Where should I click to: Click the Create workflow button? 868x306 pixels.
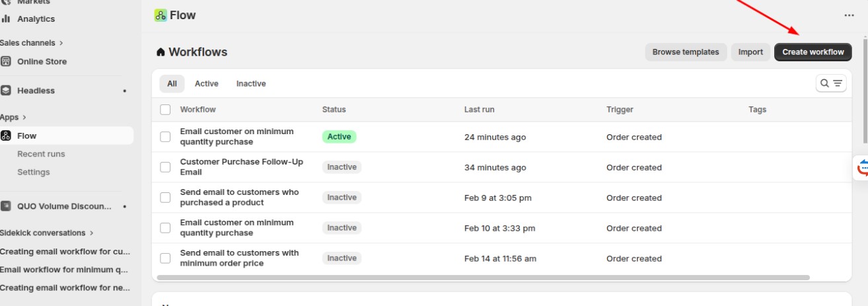pos(813,52)
